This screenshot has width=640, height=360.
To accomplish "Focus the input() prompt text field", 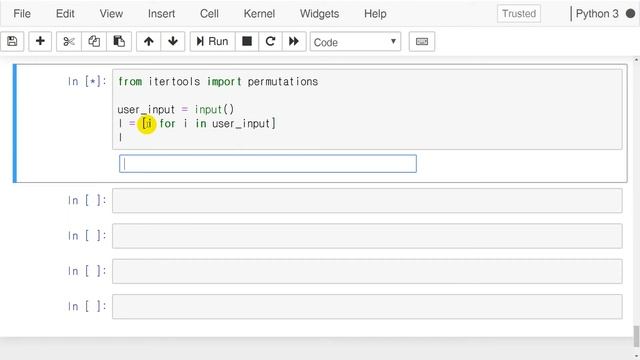I will point(268,164).
